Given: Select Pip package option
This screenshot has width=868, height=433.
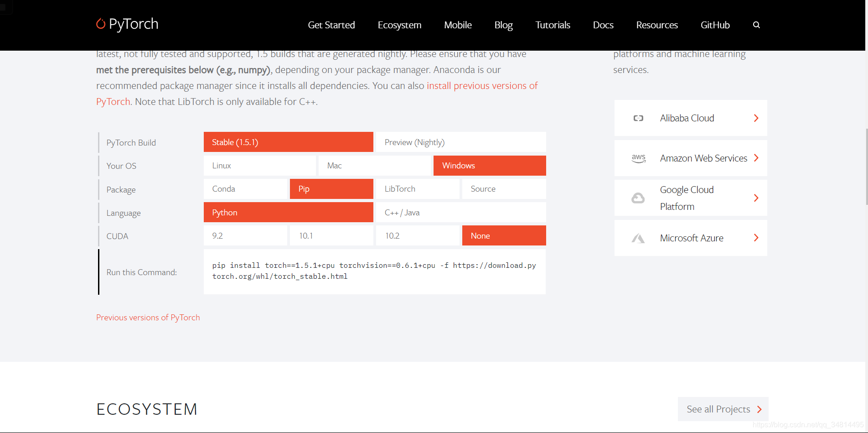Looking at the screenshot, I should 331,189.
